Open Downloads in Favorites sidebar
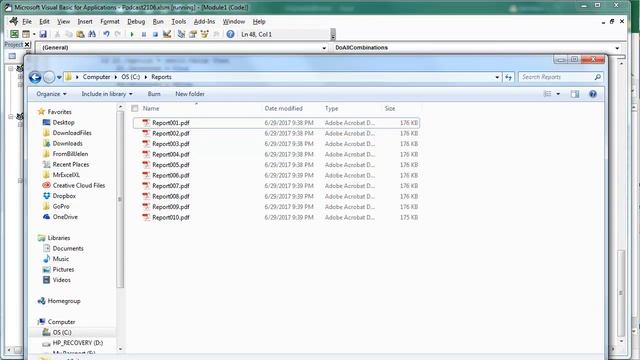The image size is (640, 360). point(67,143)
